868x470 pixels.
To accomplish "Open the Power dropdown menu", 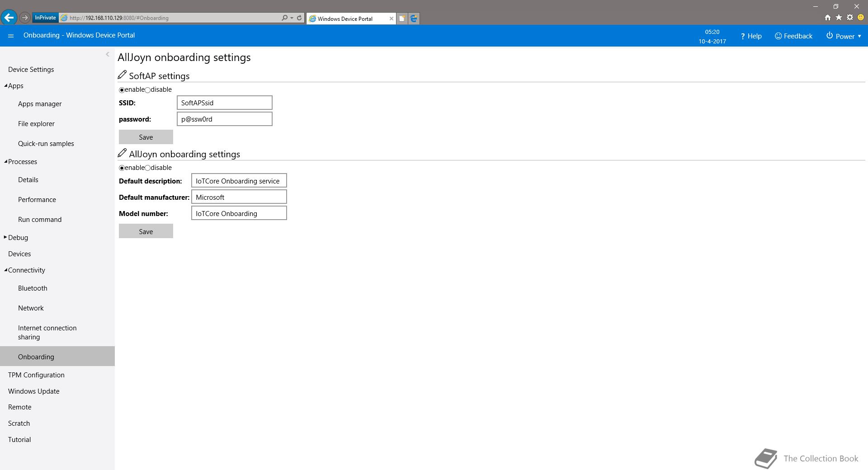I will tap(844, 36).
